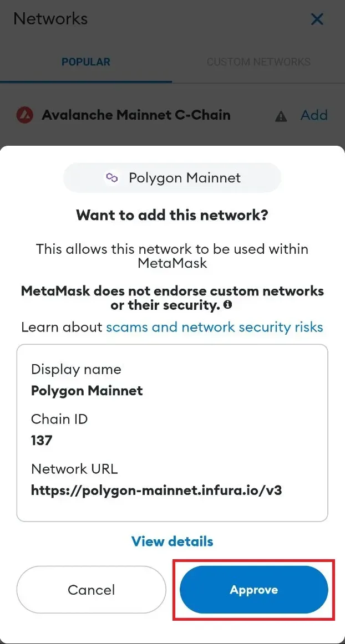
Task: Select the infura Network URL text
Action: pos(156,490)
